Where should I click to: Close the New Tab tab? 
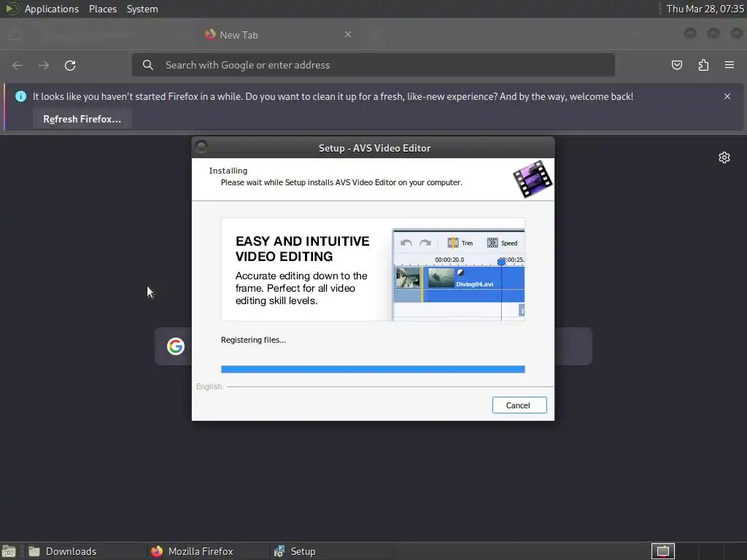[348, 34]
